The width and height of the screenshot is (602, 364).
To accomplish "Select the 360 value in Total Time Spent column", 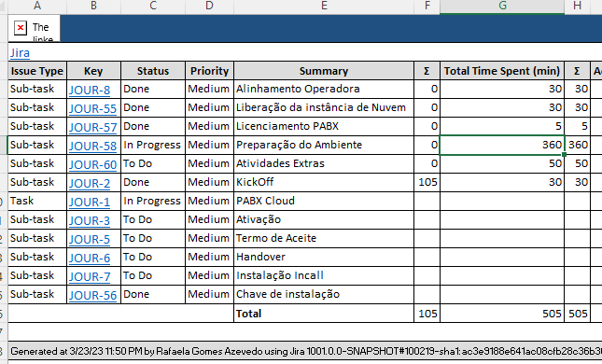I will pos(502,145).
